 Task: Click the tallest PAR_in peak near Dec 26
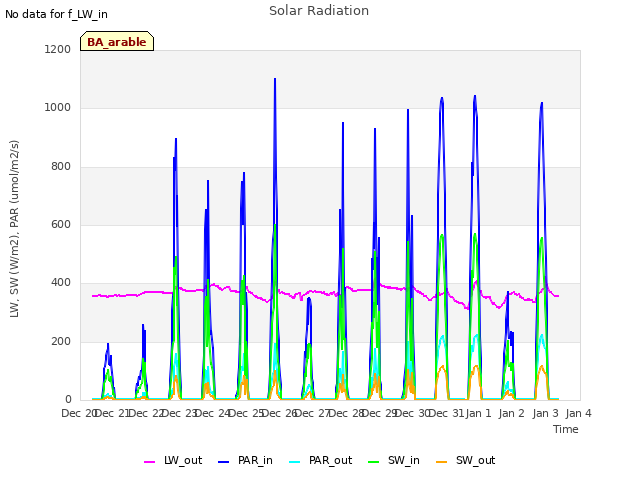pyautogui.click(x=275, y=79)
